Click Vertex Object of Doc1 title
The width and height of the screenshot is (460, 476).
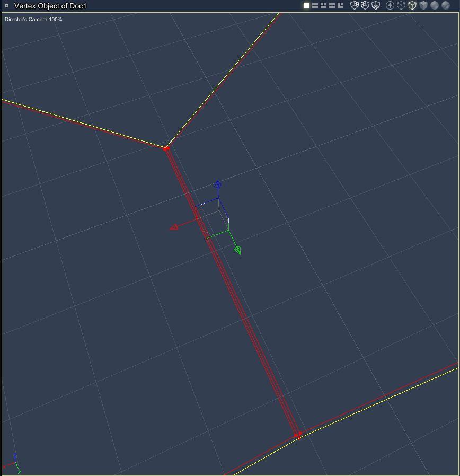click(50, 6)
